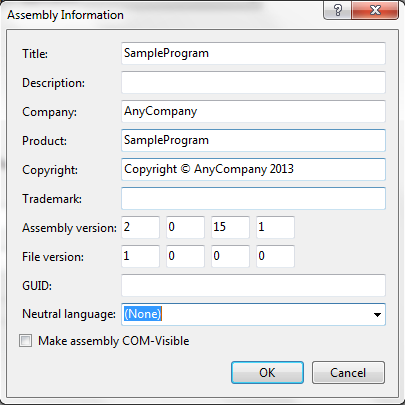This screenshot has width=405, height=405.
Task: Click the Product field SampleProgram
Action: tap(253, 140)
